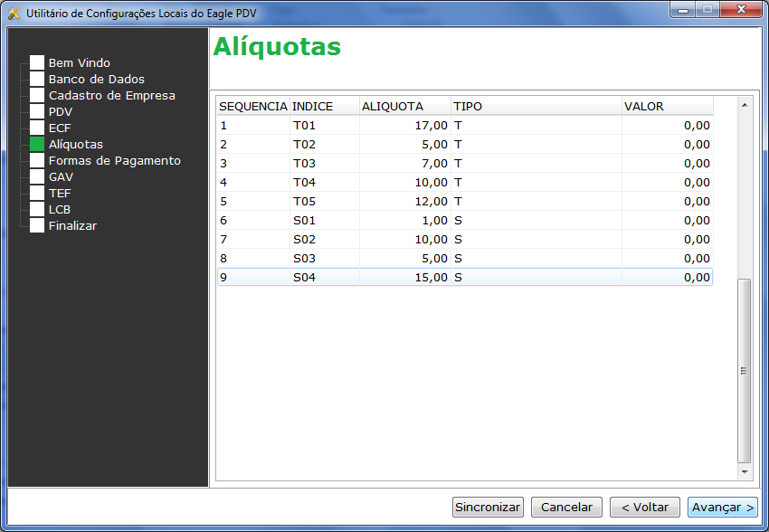The width and height of the screenshot is (769, 532).
Task: Close the Eagle PDV configuration window
Action: [741, 9]
